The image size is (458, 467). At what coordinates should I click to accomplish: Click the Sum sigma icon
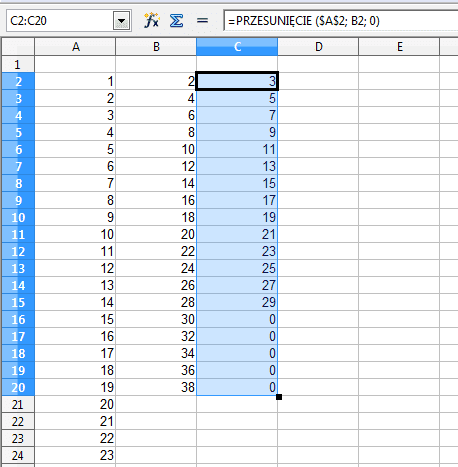coord(176,21)
